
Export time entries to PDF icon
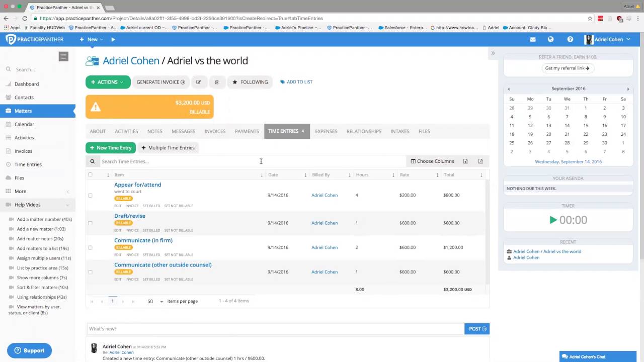click(480, 161)
